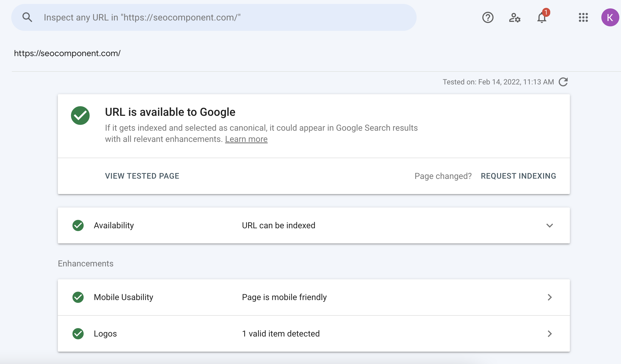This screenshot has width=621, height=364.
Task: Click the green check beside Logos
Action: coord(78,334)
